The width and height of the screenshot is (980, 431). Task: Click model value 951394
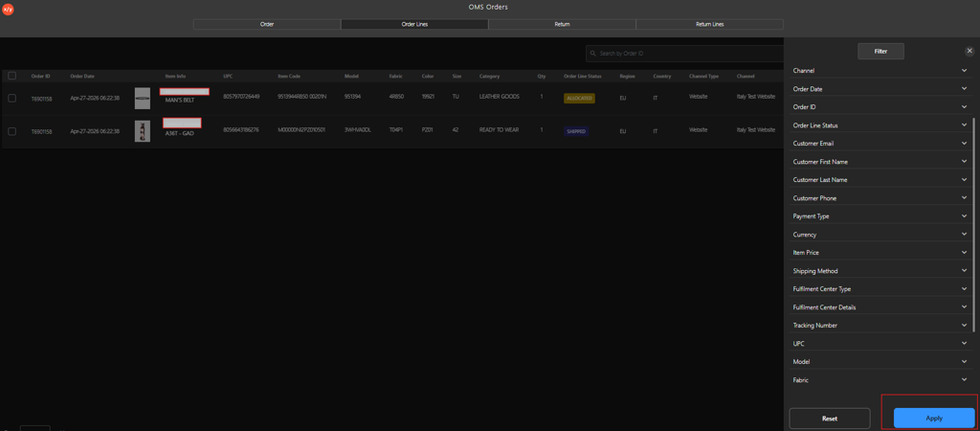click(353, 97)
